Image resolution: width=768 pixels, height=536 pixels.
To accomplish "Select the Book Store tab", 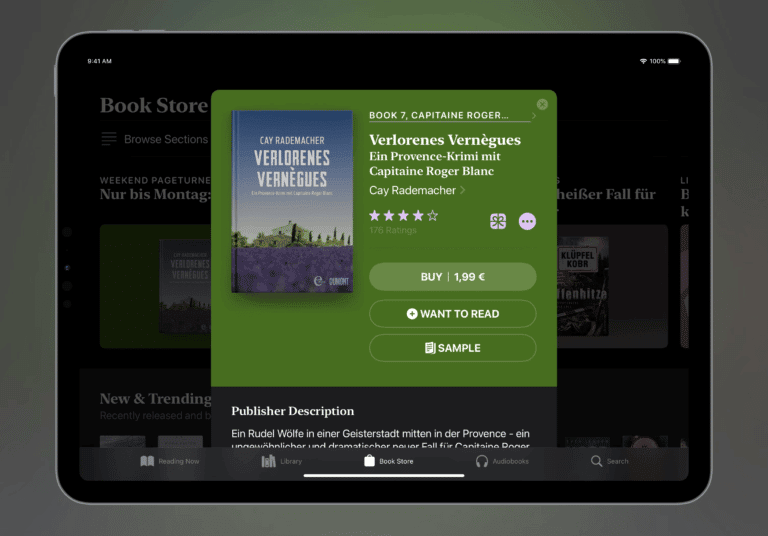I will [388, 461].
